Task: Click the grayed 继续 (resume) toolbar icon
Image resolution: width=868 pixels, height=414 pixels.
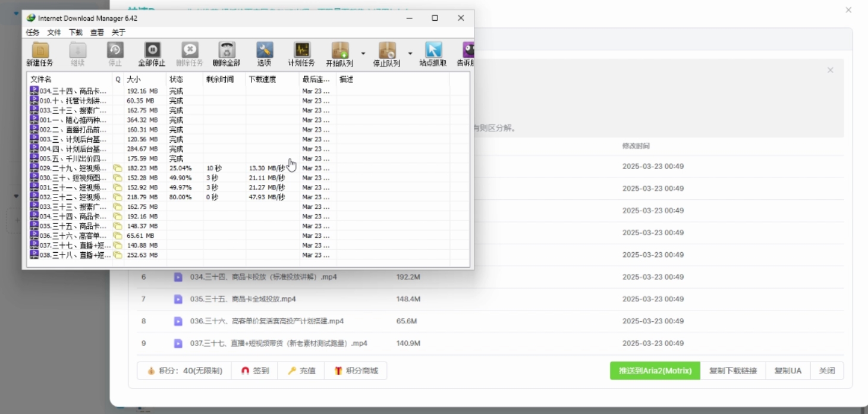Action: pos(78,50)
